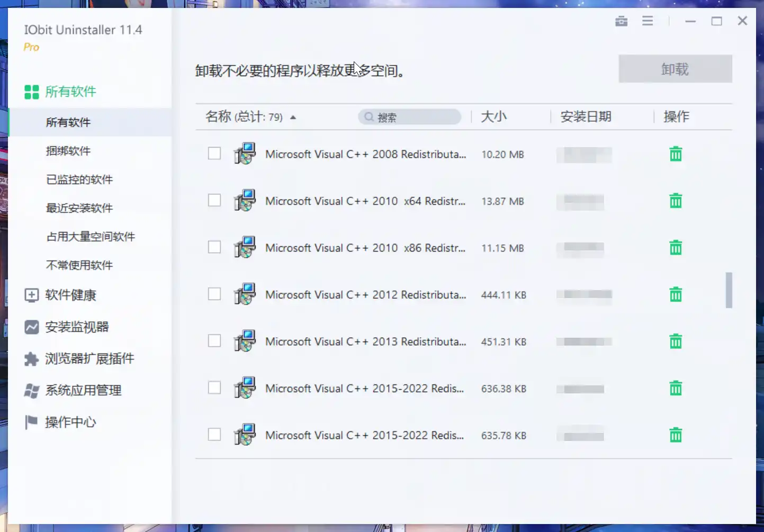Click the 软件健康 plus-box icon
Image resolution: width=764 pixels, height=532 pixels.
tap(32, 295)
